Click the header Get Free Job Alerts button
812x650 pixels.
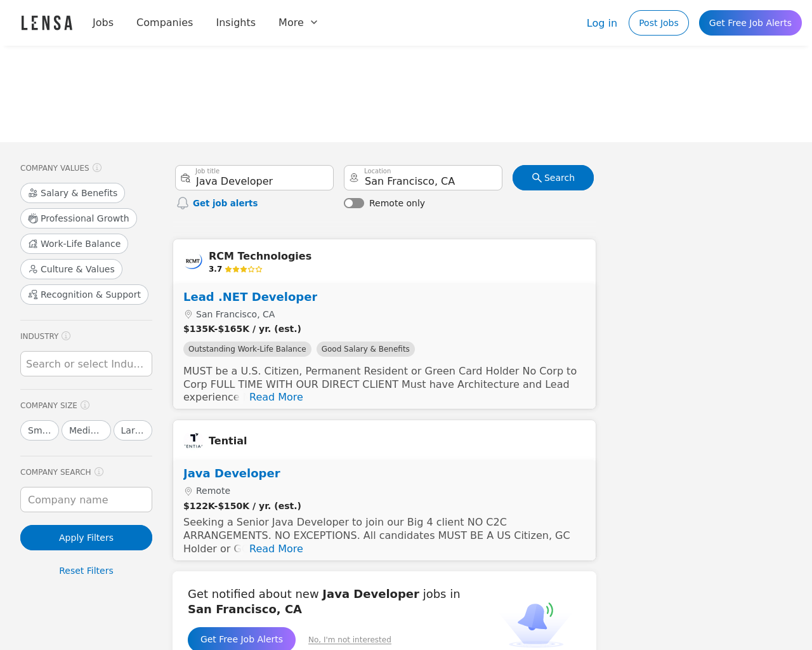[x=750, y=23]
